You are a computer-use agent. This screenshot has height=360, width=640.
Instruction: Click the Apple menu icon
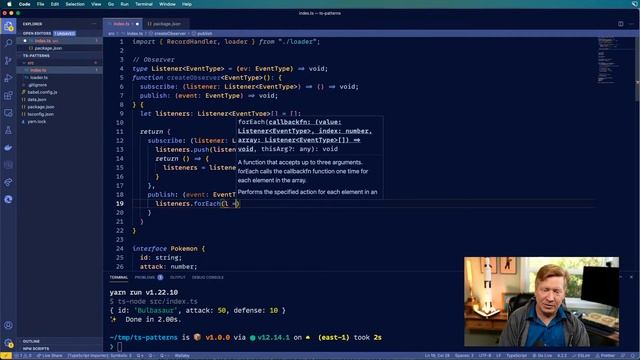(x=9, y=4)
